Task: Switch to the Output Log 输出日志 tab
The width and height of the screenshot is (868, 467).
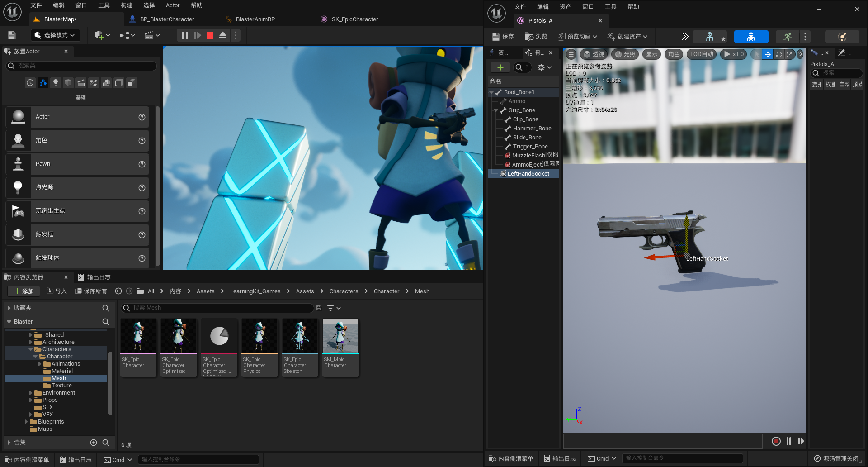Action: coord(94,277)
